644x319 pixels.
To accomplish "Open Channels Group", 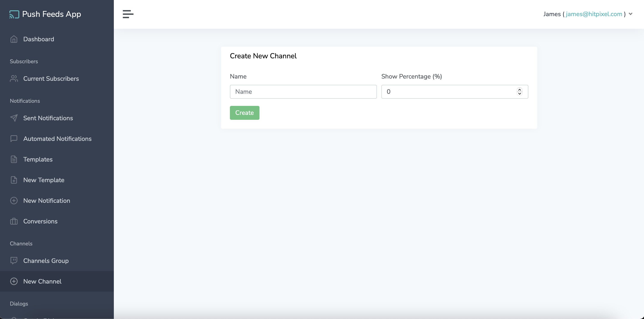I will (57, 261).
